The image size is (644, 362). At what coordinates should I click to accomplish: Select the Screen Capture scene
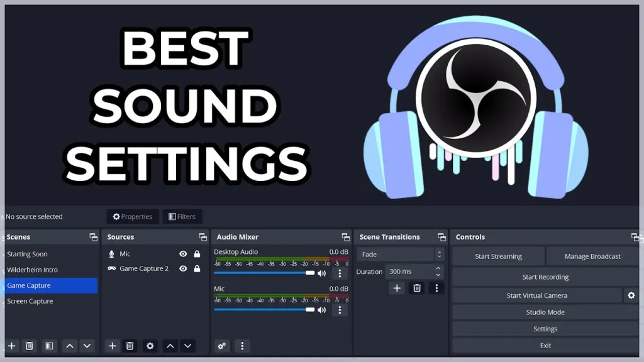point(51,301)
